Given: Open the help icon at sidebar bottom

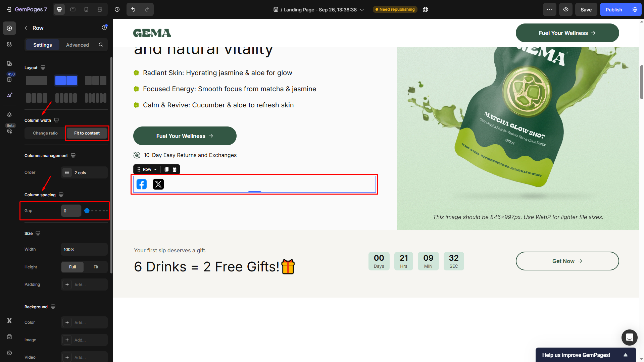Looking at the screenshot, I should [9, 353].
